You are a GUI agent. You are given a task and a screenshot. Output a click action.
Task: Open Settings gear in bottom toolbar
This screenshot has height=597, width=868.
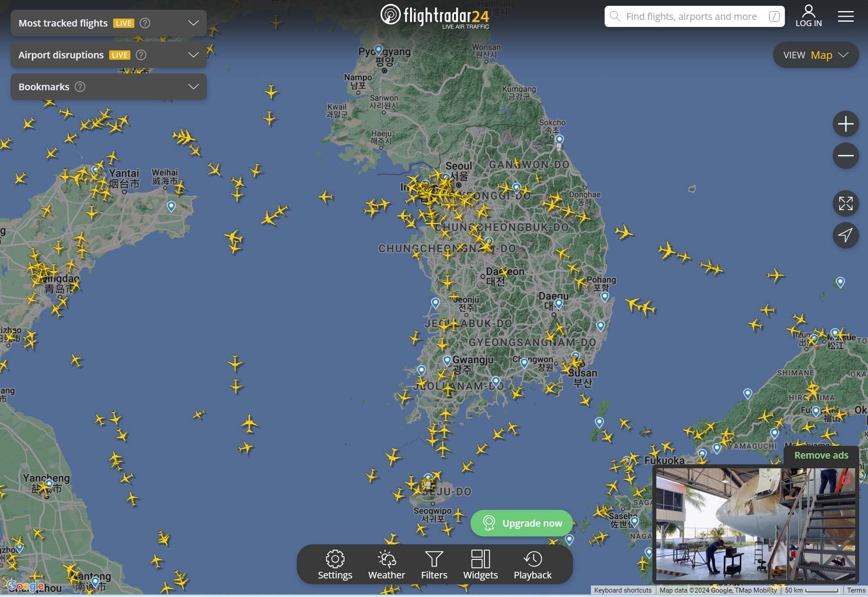coord(335,564)
